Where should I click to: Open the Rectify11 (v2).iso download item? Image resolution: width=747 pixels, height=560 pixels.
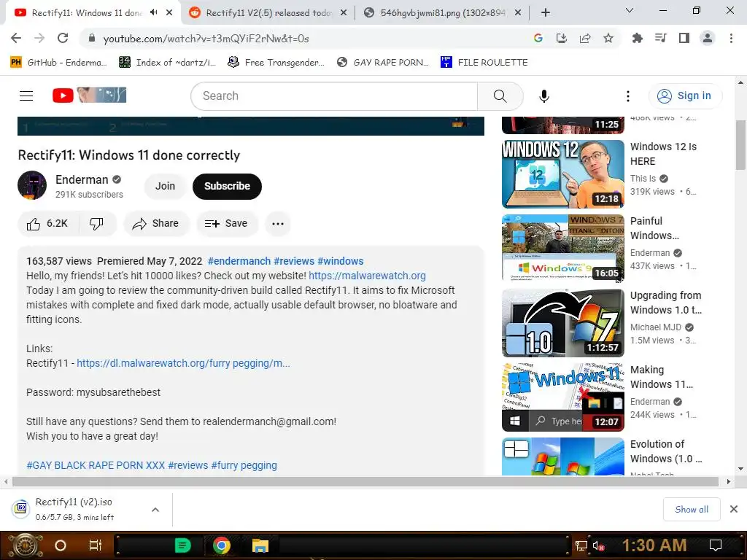[x=75, y=509]
